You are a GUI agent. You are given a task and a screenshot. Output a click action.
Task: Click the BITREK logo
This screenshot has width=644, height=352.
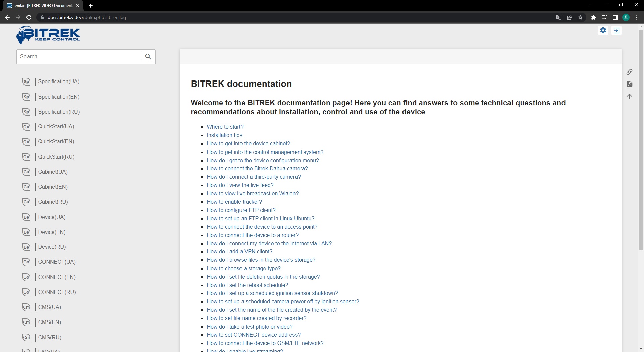click(49, 35)
